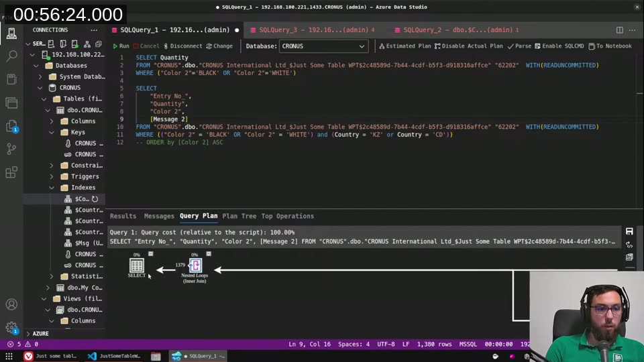The width and height of the screenshot is (644, 362).
Task: Select the SELECT operator node in plan
Action: [x=137, y=267]
